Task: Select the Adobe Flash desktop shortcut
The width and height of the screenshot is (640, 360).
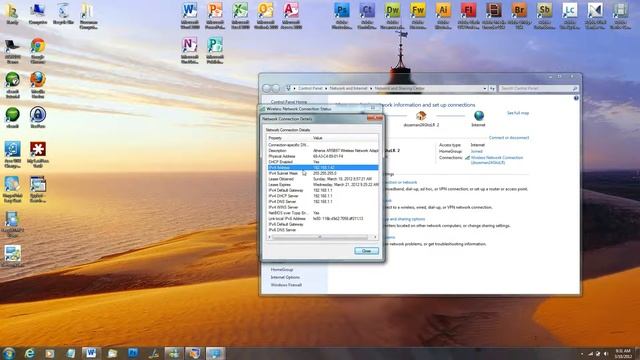Action: click(468, 16)
